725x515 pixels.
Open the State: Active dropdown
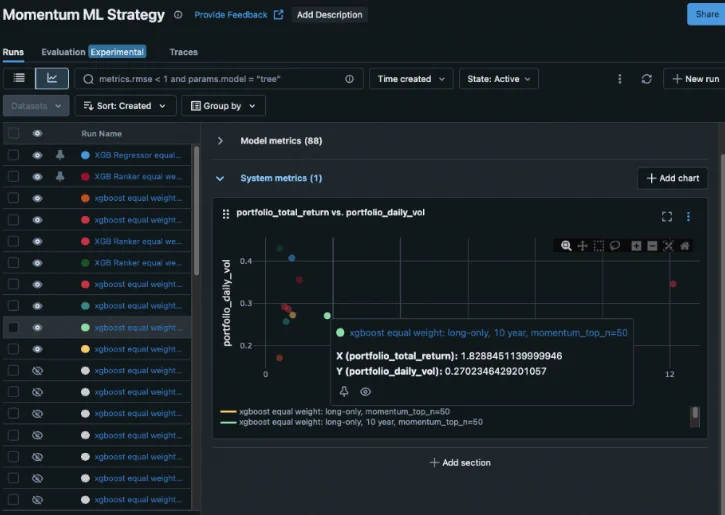pyautogui.click(x=498, y=79)
